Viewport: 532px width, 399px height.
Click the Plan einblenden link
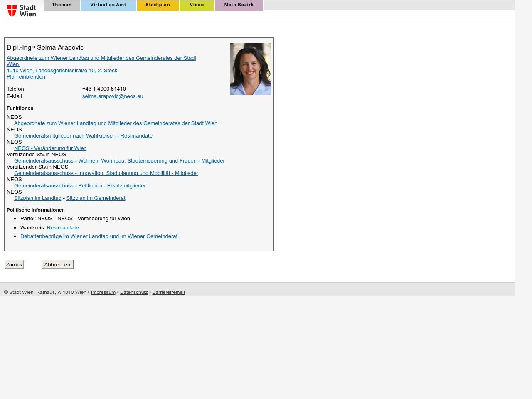click(26, 77)
